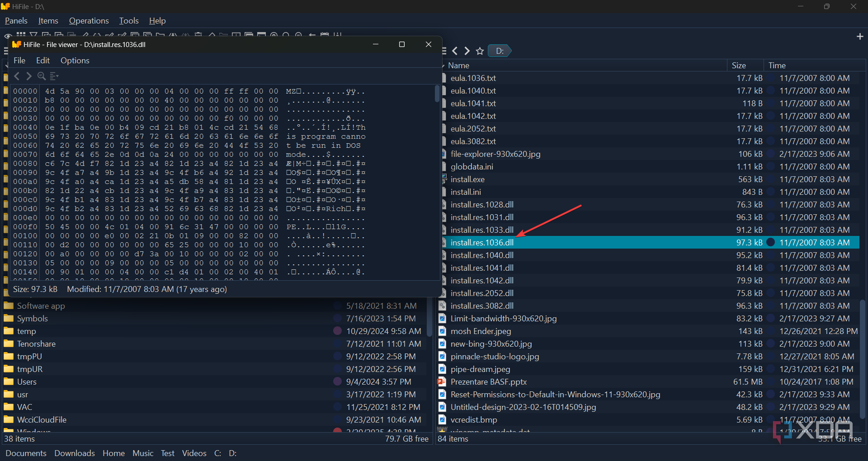The image size is (868, 461).
Task: Click the bookmark star in right panel
Action: coord(480,51)
